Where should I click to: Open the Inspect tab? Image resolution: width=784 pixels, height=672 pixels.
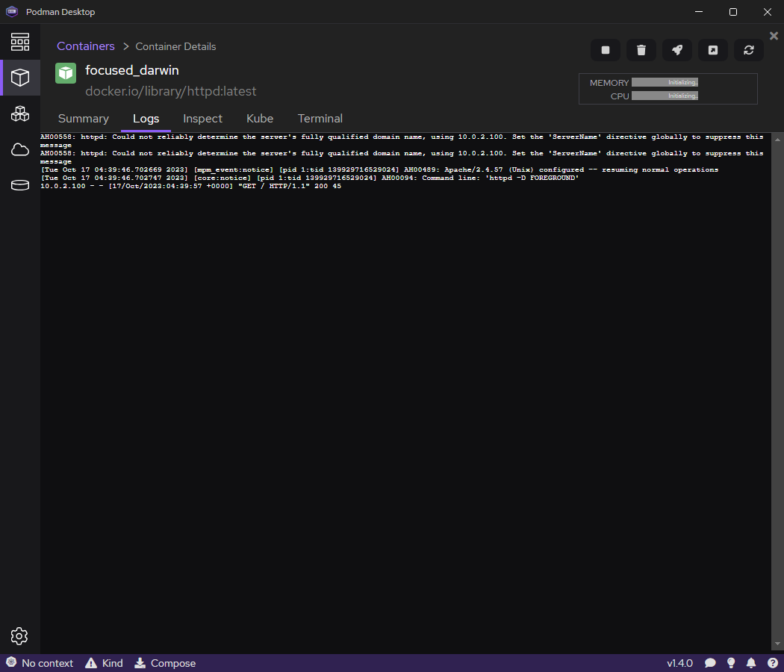point(202,119)
